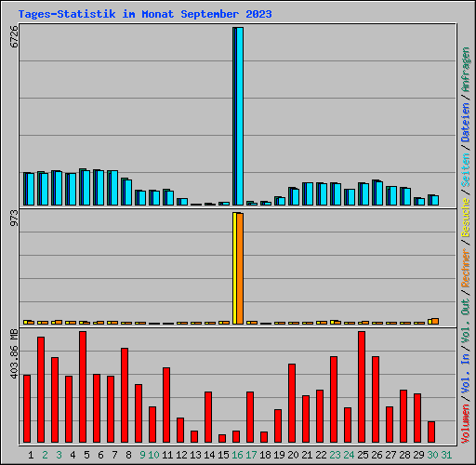Click green day label 16 on the x-axis
The width and height of the screenshot is (476, 465).
(x=237, y=455)
